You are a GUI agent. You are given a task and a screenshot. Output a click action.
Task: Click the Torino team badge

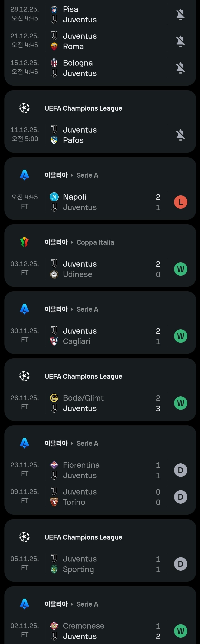(x=54, y=502)
